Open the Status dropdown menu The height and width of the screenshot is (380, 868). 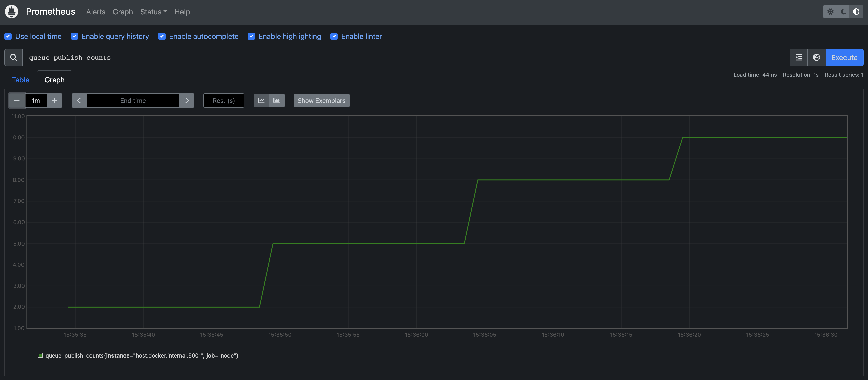pyautogui.click(x=153, y=12)
